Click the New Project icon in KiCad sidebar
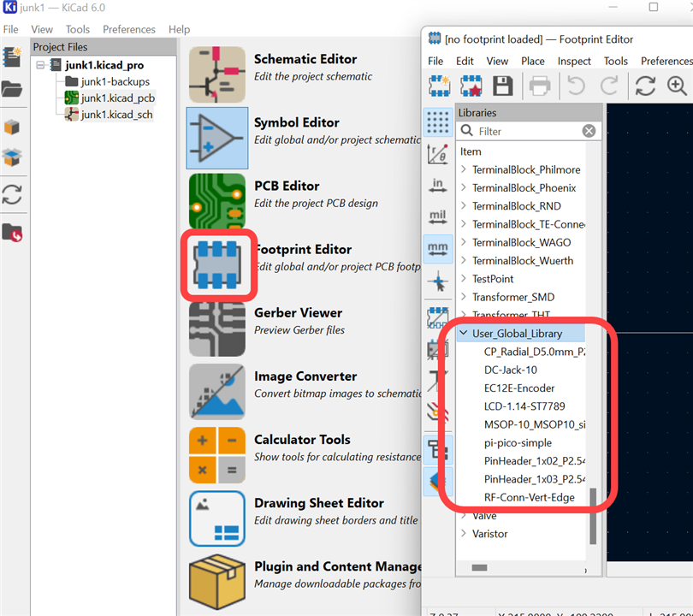This screenshot has width=693, height=616. tap(12, 57)
